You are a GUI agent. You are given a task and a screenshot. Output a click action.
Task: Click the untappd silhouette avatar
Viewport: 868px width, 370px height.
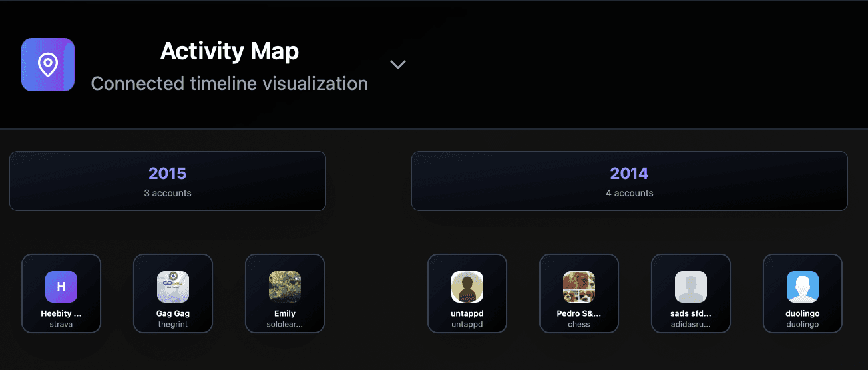467,287
